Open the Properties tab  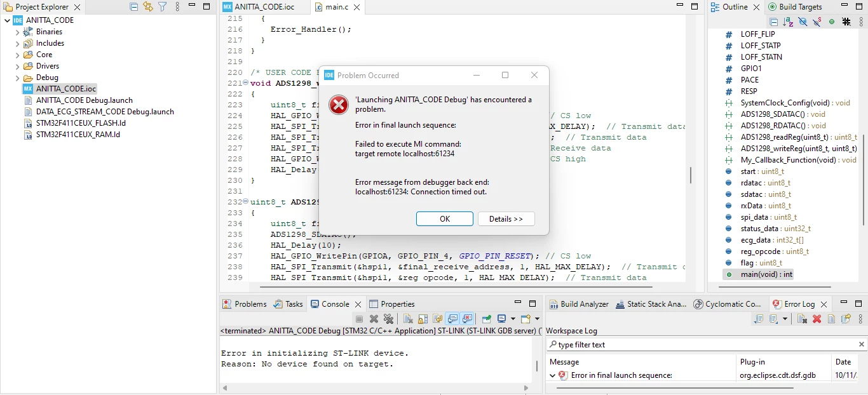click(x=392, y=304)
